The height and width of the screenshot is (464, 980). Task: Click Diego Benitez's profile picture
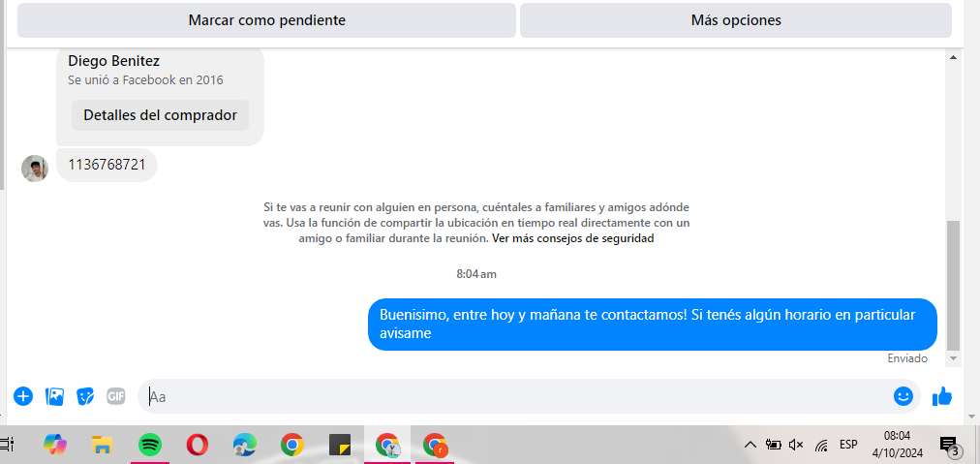[35, 169]
